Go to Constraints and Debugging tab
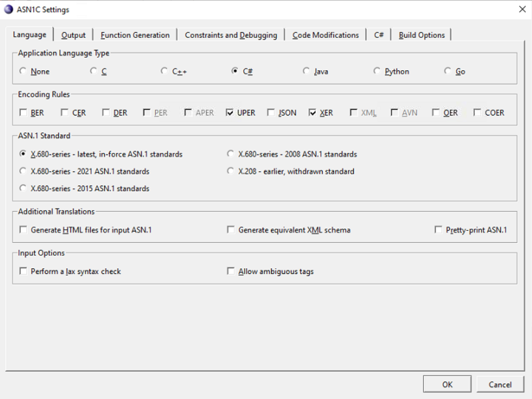532x399 pixels. (231, 35)
